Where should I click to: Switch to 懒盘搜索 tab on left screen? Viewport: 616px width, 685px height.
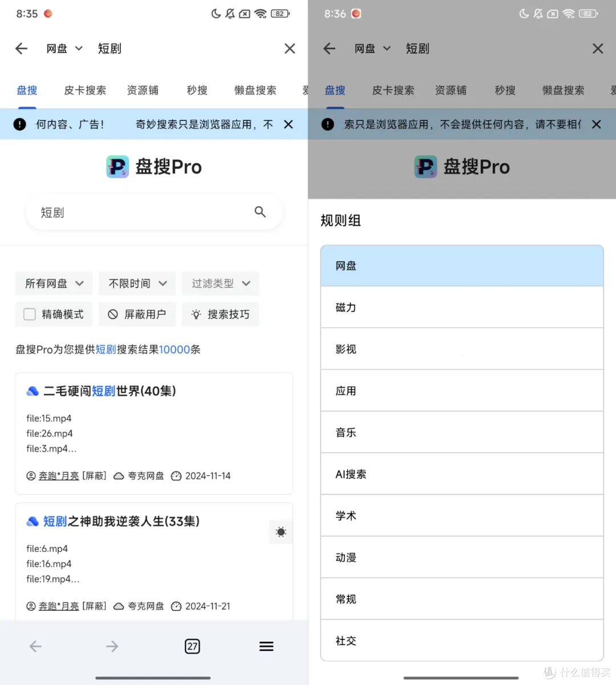pos(256,90)
